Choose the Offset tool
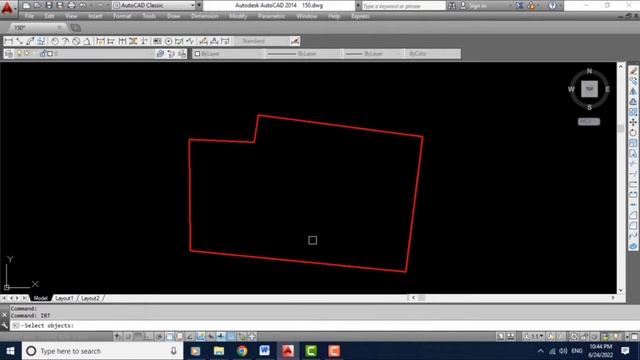This screenshot has height=360, width=640. [633, 101]
